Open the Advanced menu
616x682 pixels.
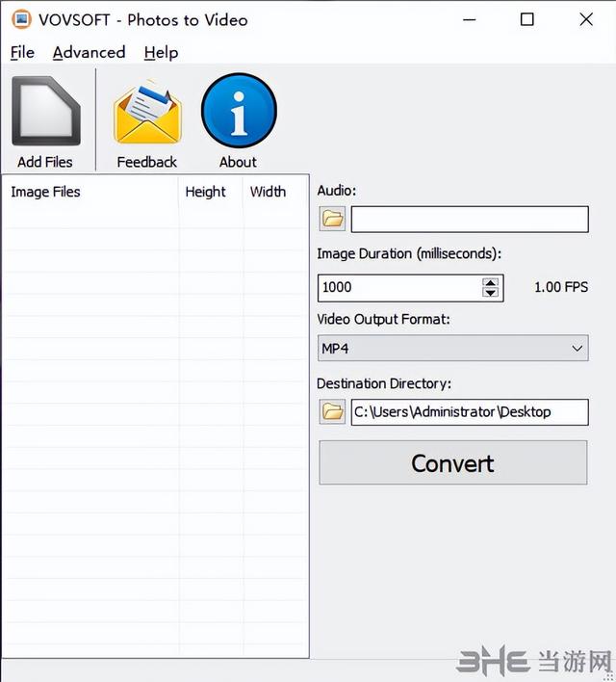pyautogui.click(x=90, y=53)
